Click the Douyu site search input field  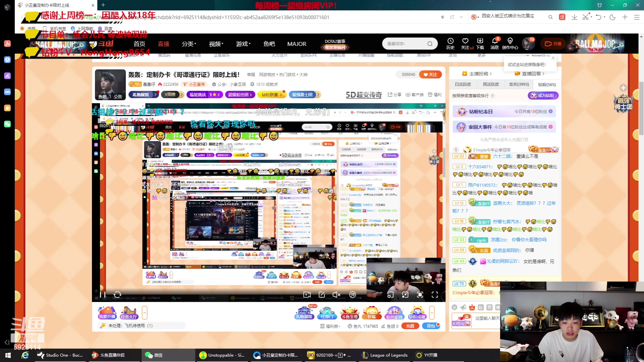pos(404,44)
